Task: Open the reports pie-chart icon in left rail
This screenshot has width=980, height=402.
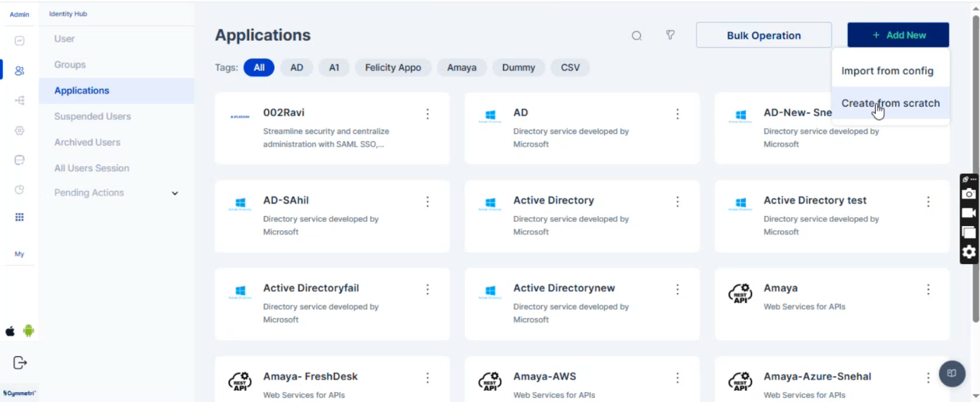Action: (20, 189)
